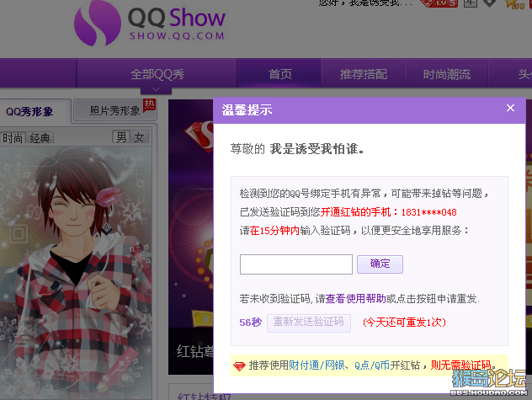Click the red diamond icon beside 推荐使用
The image size is (532, 400).
tap(239, 366)
